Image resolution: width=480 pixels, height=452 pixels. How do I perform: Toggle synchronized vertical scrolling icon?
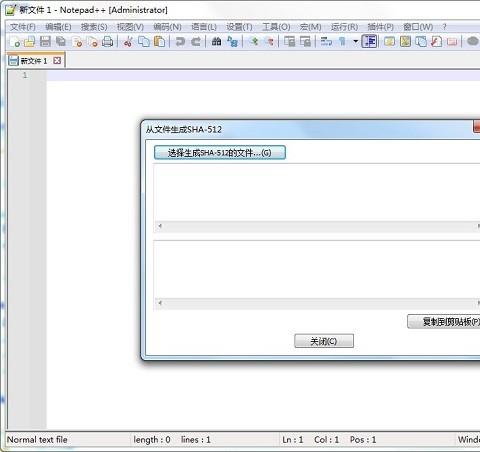pos(289,42)
